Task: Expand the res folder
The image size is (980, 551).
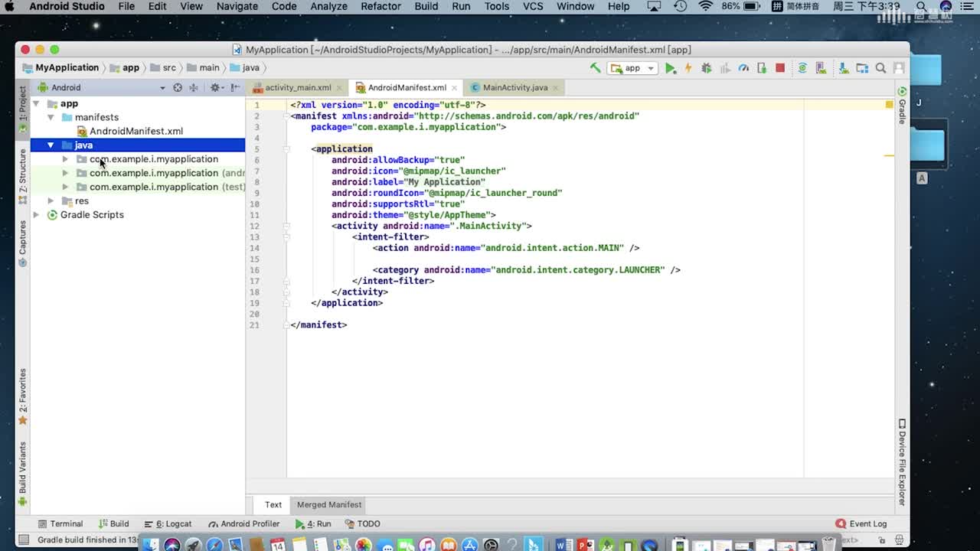Action: pyautogui.click(x=51, y=201)
